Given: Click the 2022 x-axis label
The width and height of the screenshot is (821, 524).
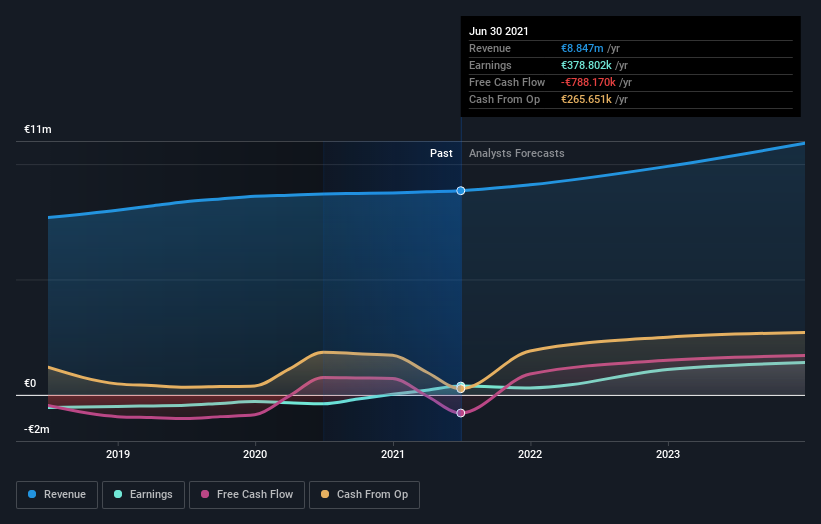Looking at the screenshot, I should point(530,454).
